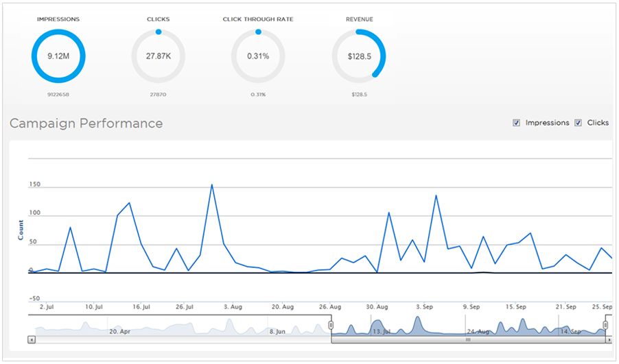This screenshot has width=619, height=364.
Task: Click the IMPRESSIONS metric title
Action: [x=58, y=19]
